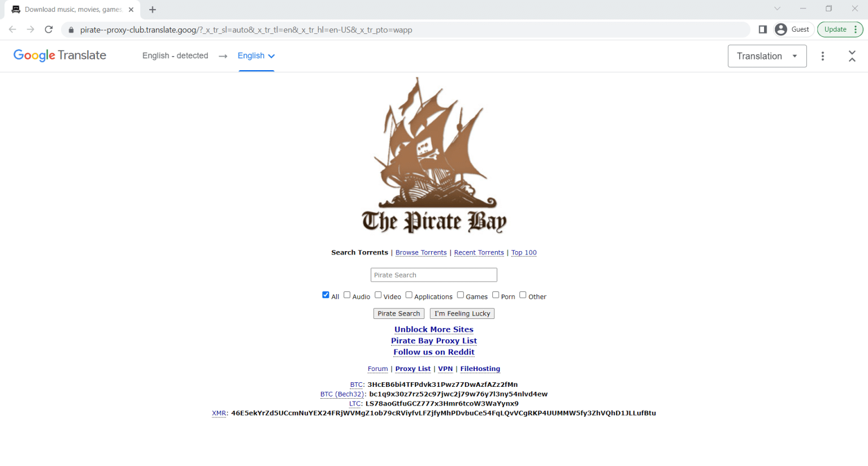Viewport: 868px width, 466px height.
Task: Open the Browse Torrents link
Action: point(421,253)
